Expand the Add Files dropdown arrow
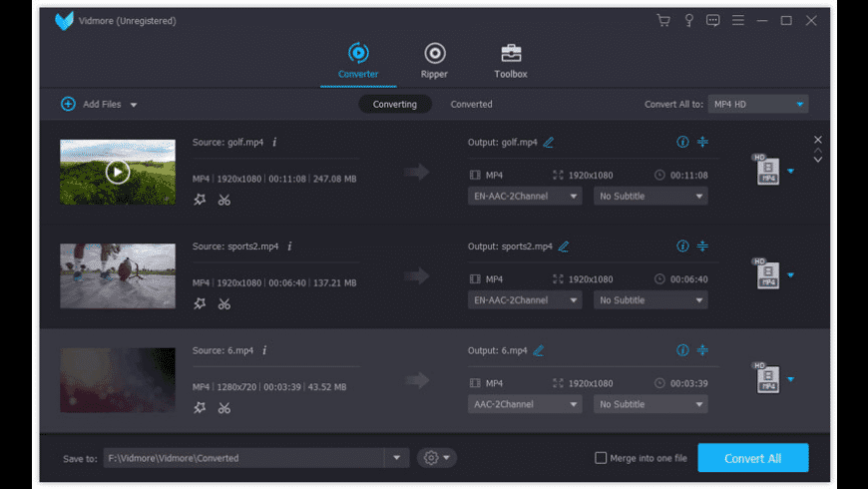The height and width of the screenshot is (489, 868). point(134,105)
